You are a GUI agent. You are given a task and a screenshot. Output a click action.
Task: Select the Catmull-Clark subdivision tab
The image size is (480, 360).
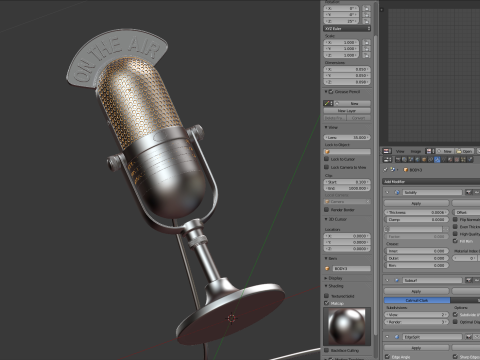tap(417, 300)
